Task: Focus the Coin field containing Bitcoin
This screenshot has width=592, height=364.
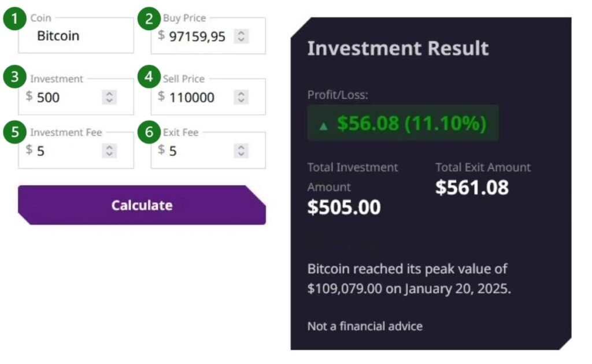Action: pyautogui.click(x=75, y=36)
